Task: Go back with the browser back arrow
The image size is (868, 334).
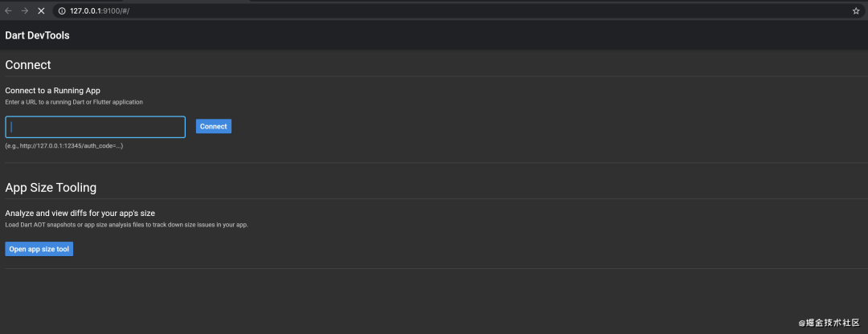Action: pos(8,10)
